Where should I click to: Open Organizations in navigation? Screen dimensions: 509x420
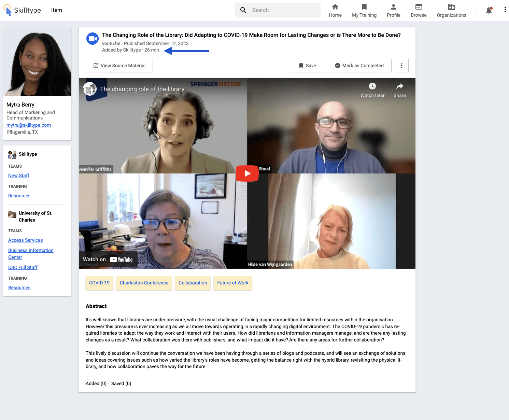click(451, 11)
